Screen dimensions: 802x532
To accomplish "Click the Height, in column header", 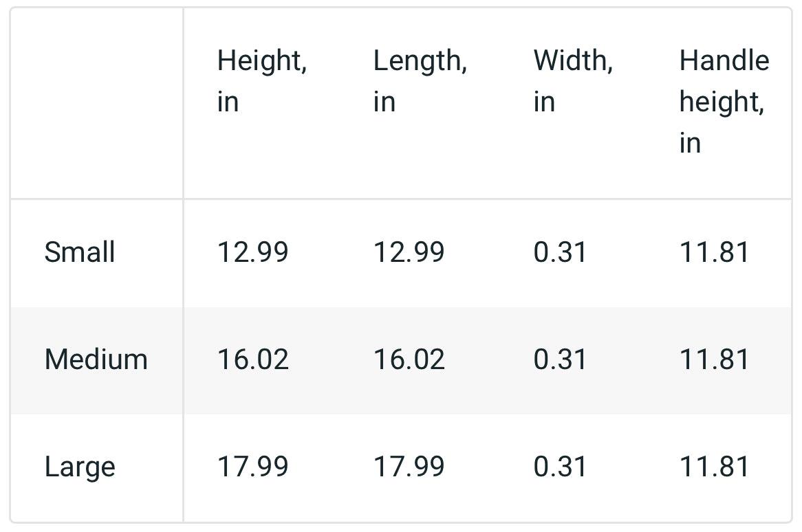I will tap(261, 81).
